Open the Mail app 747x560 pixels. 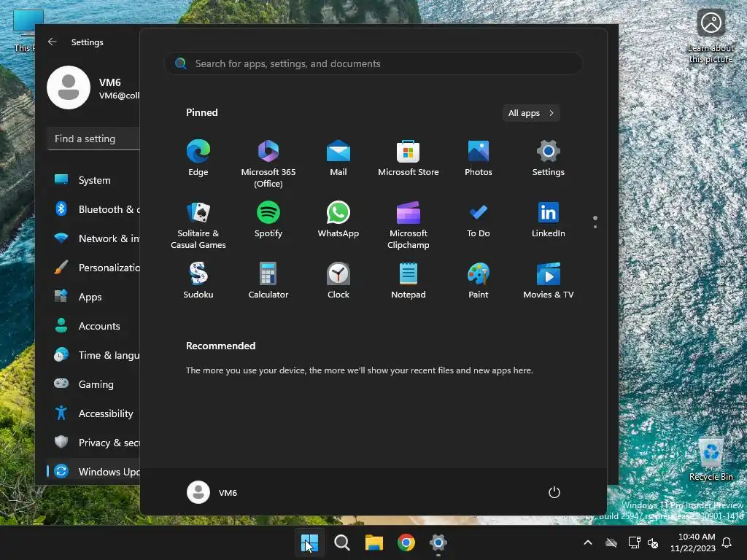click(338, 158)
